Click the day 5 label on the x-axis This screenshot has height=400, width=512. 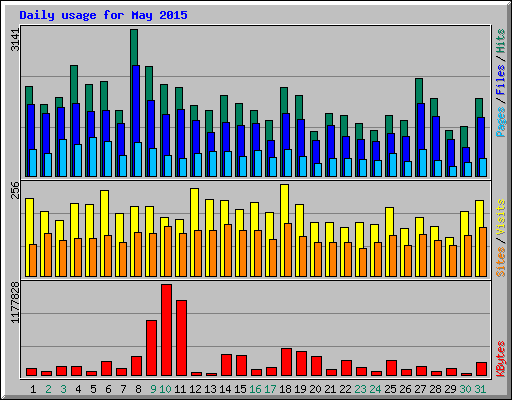(93, 389)
